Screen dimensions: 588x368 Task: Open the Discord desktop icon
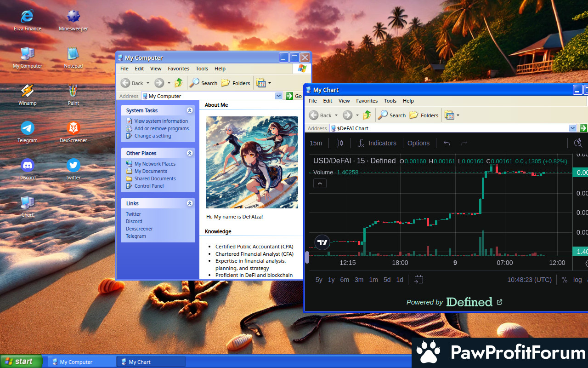[x=27, y=169]
